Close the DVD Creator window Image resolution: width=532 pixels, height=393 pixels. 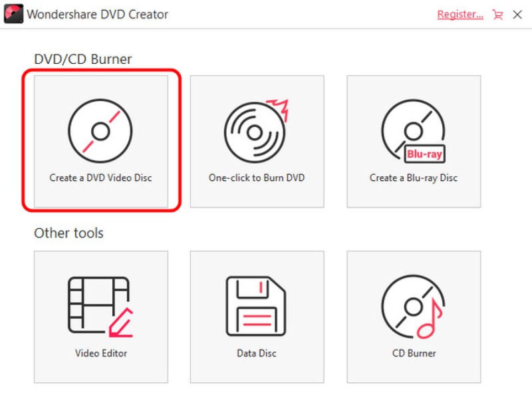pyautogui.click(x=517, y=15)
